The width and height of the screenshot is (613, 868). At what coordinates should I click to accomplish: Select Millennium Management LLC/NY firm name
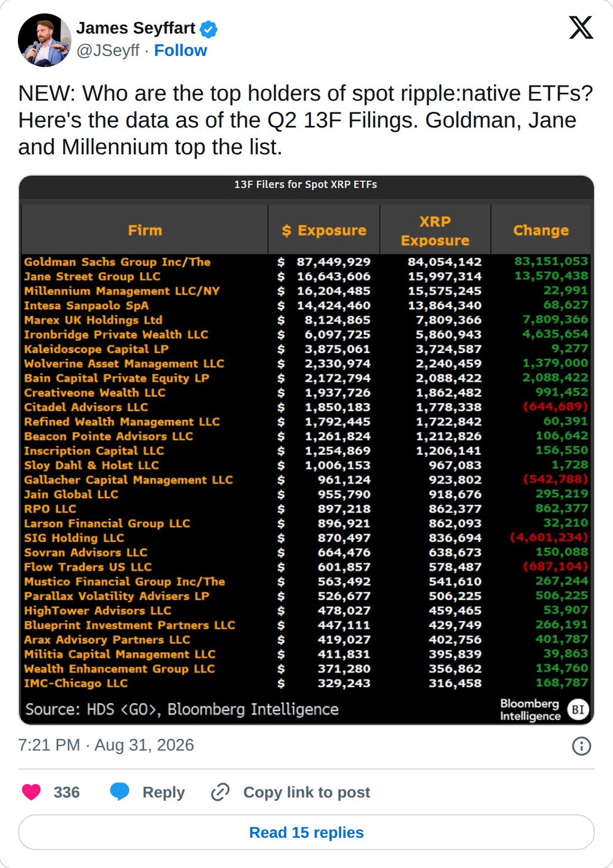(122, 291)
